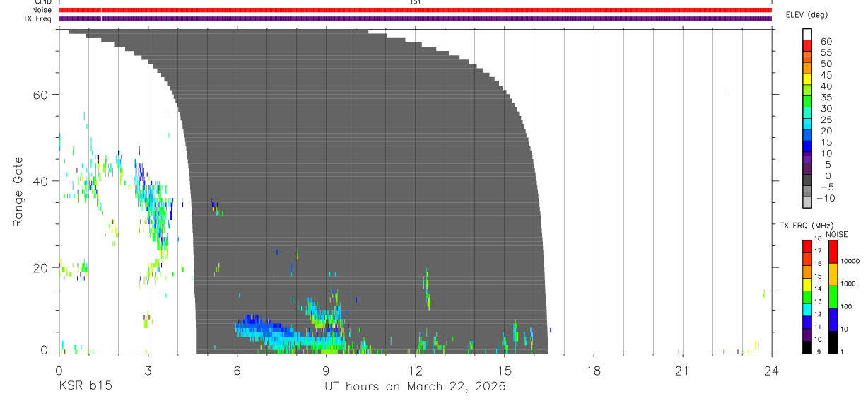Click the '3' hour tick on the time axis
This screenshot has height=401, width=868.
click(x=148, y=371)
